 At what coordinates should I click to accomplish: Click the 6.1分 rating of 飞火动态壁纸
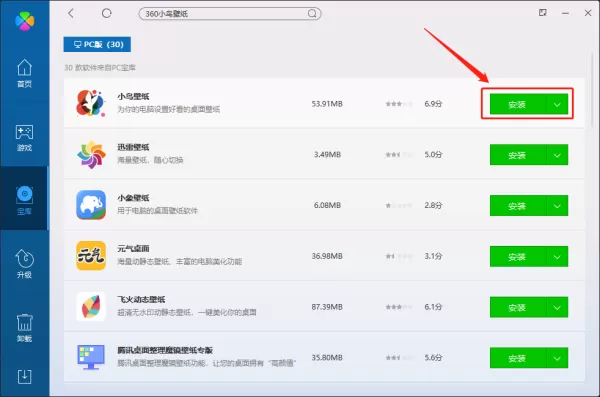[433, 307]
